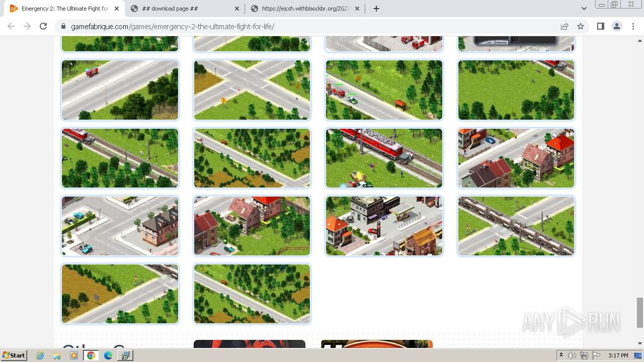Open the Windows Start menu

point(14,355)
